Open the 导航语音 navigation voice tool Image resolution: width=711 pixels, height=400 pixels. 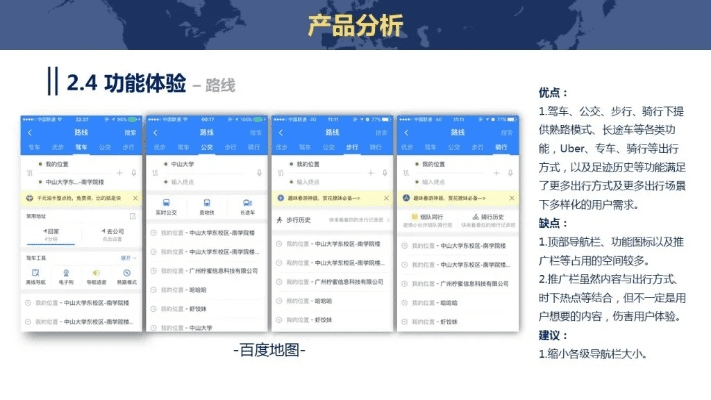(x=96, y=277)
